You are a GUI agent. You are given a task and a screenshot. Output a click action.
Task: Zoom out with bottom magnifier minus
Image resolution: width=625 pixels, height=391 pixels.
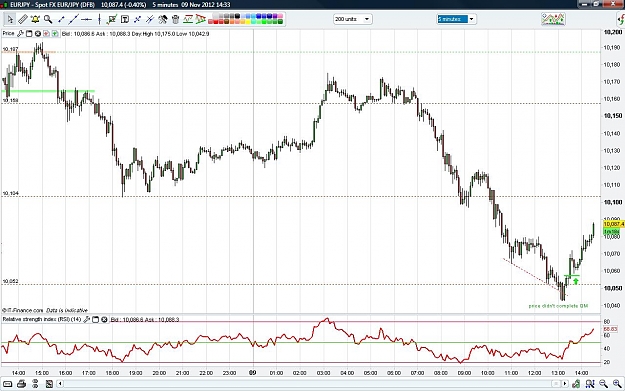(603, 384)
